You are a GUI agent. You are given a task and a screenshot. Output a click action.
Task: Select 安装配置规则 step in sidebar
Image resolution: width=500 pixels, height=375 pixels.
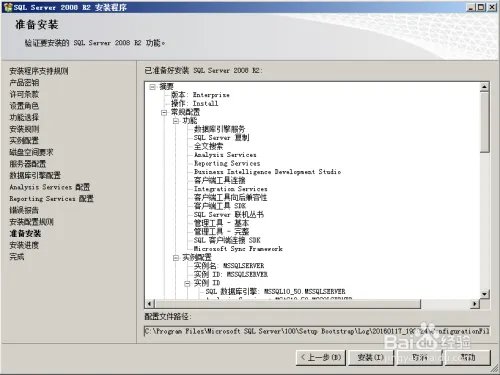coord(31,222)
